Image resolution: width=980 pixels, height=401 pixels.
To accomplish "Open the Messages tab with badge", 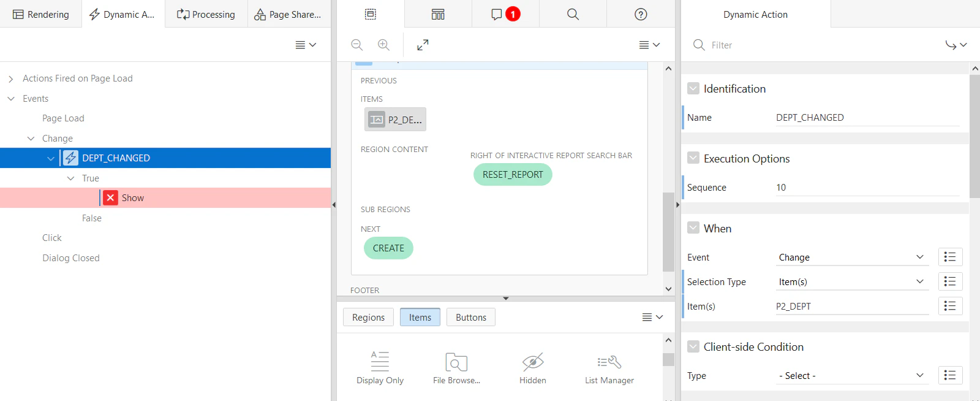I will tap(505, 14).
